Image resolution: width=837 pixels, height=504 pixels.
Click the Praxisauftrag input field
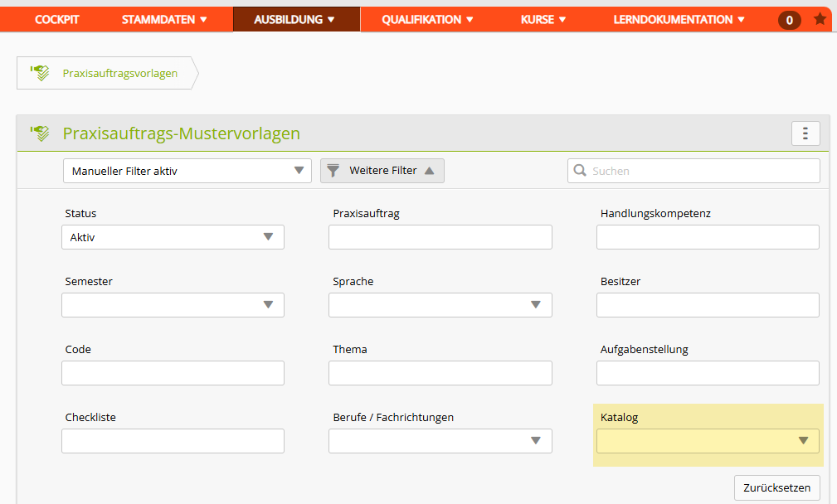(x=440, y=237)
